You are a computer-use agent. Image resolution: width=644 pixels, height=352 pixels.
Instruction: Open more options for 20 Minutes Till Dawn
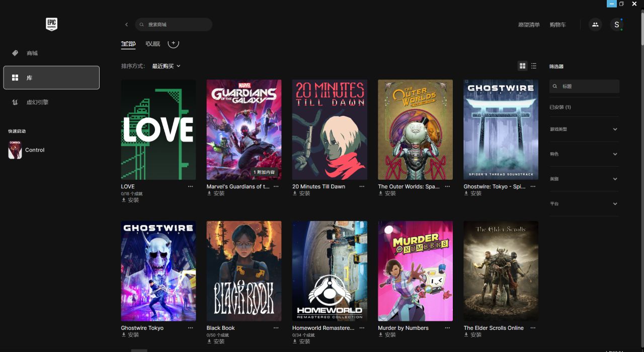point(362,186)
